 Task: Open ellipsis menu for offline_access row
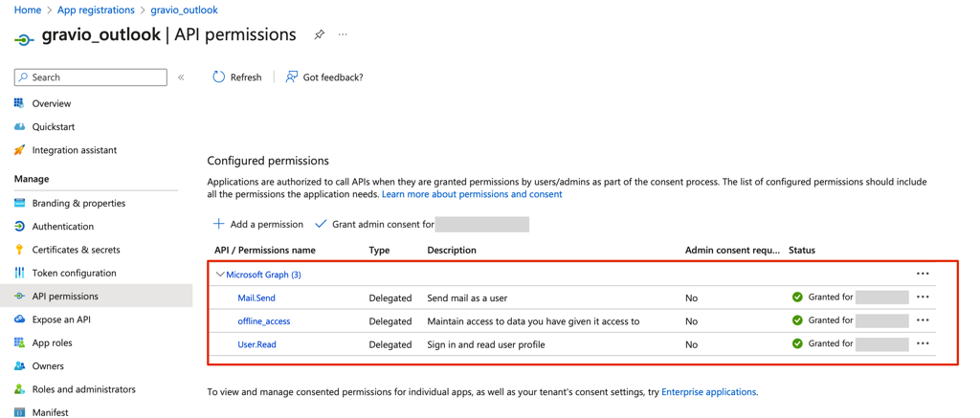[x=923, y=320]
